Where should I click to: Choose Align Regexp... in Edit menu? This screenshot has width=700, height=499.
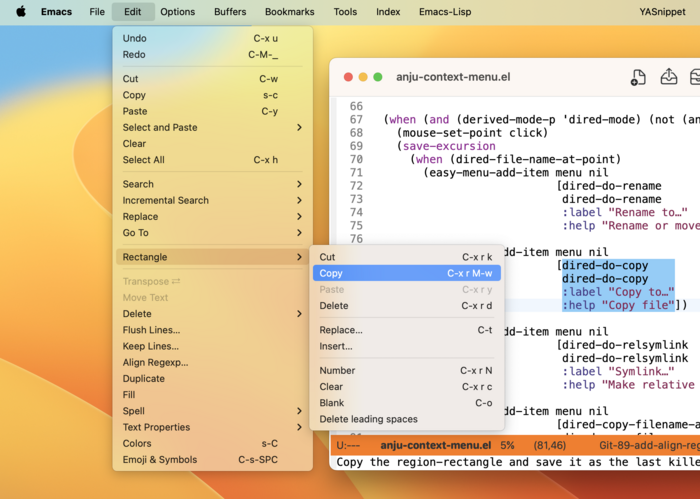[x=212, y=362]
